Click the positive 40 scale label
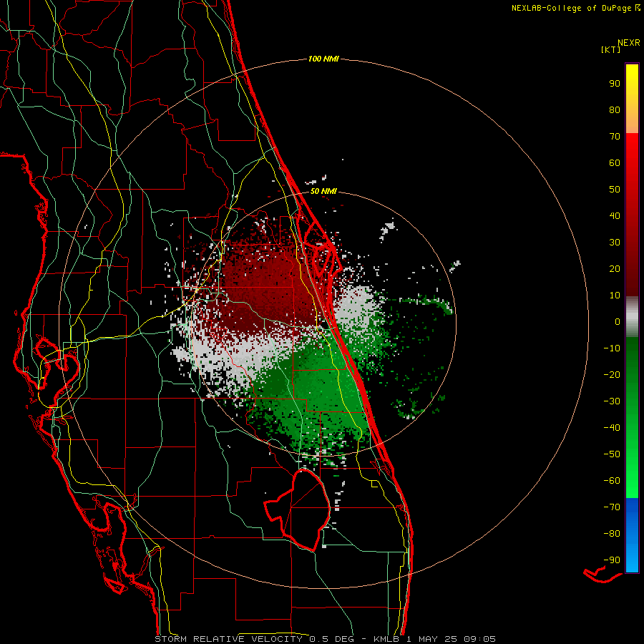 click(615, 215)
